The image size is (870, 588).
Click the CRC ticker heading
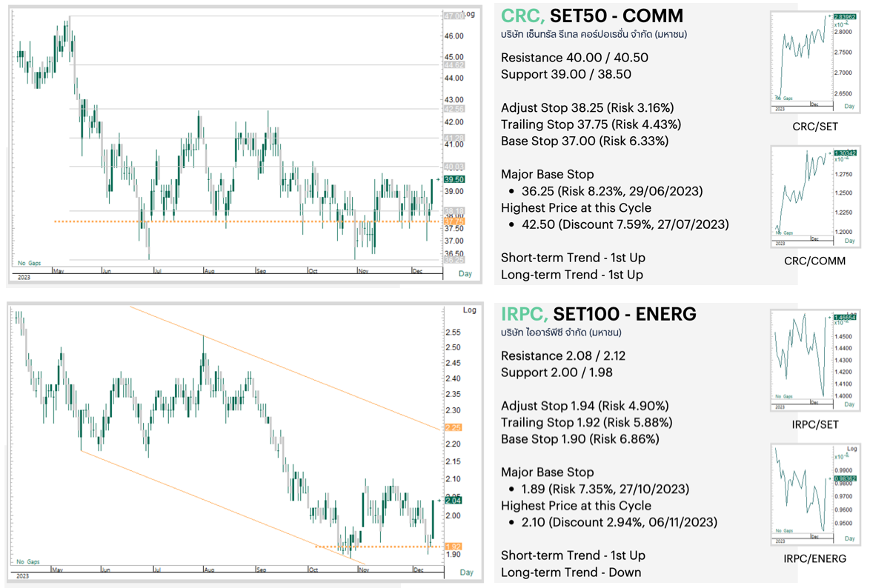pyautogui.click(x=522, y=16)
